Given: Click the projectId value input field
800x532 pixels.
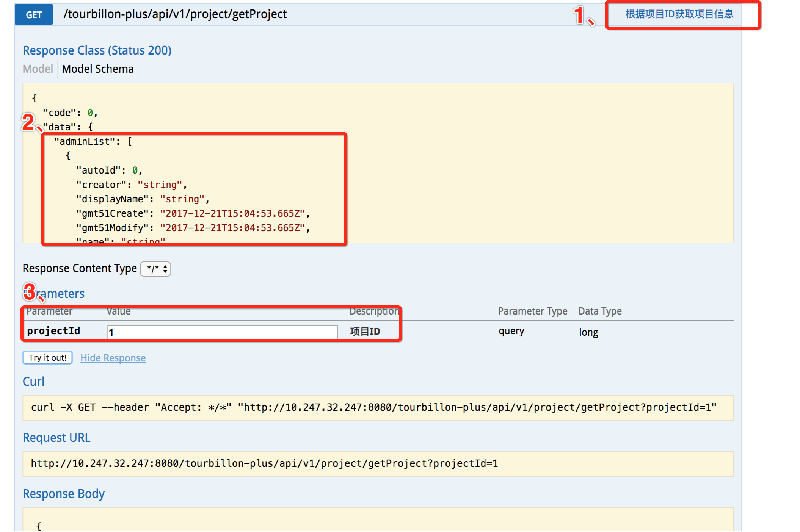Looking at the screenshot, I should (x=223, y=332).
